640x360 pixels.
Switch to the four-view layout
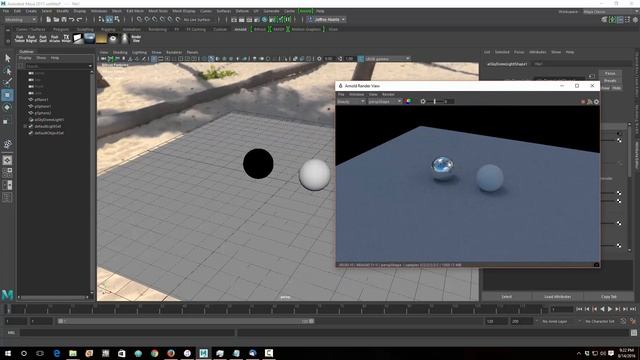(7, 172)
